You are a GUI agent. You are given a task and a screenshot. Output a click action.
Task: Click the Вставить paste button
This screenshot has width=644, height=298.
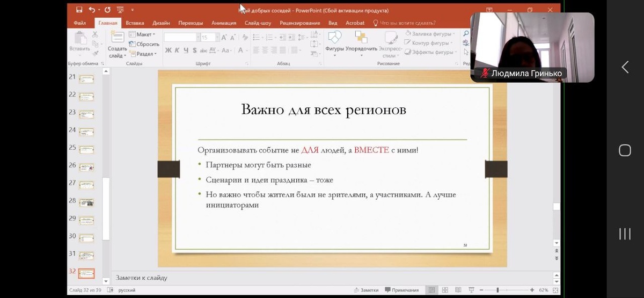(x=79, y=43)
